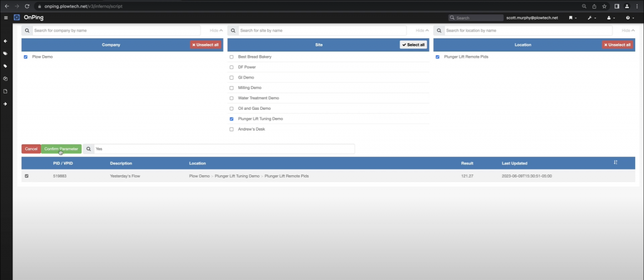Image resolution: width=644 pixels, height=280 pixels.
Task: Click the red Cancel button
Action: 31,149
